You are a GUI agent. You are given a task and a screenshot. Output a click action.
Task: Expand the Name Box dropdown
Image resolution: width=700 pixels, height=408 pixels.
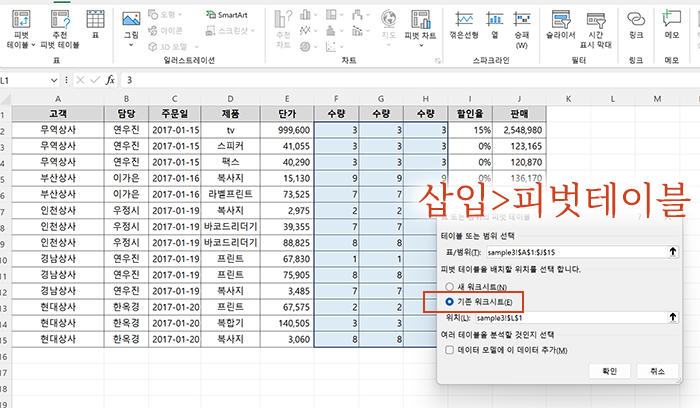[54, 80]
